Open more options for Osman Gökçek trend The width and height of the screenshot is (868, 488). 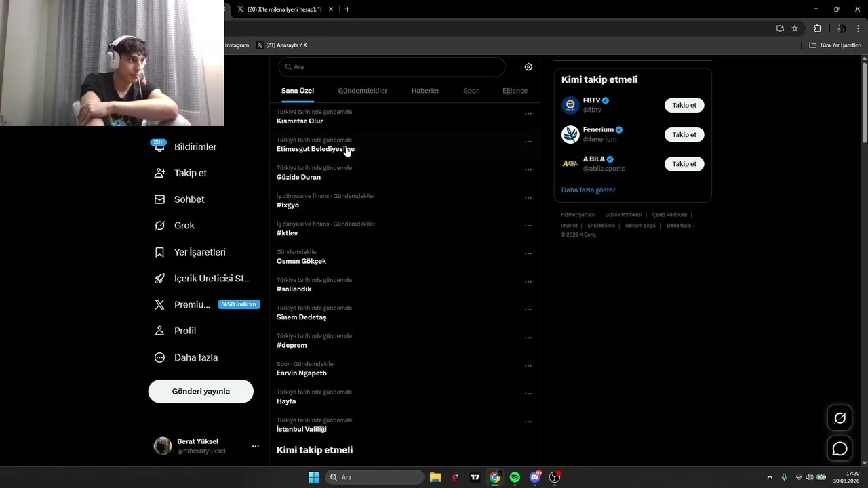[x=528, y=253]
